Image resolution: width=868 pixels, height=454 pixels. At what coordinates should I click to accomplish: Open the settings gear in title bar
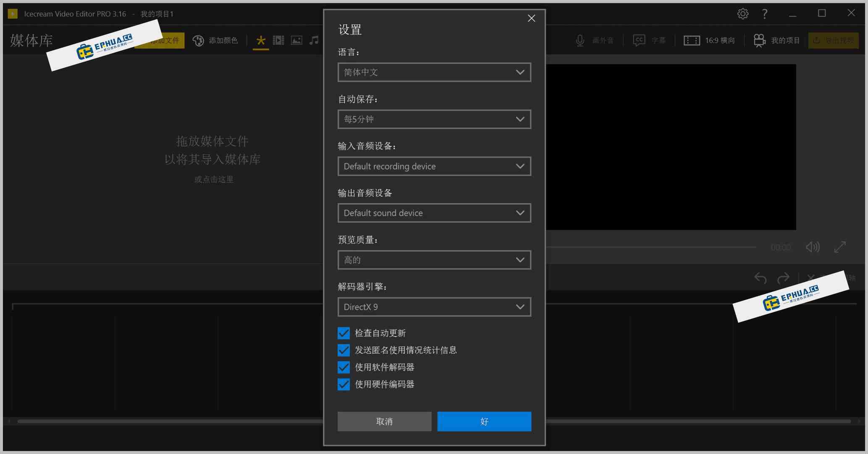pyautogui.click(x=743, y=13)
